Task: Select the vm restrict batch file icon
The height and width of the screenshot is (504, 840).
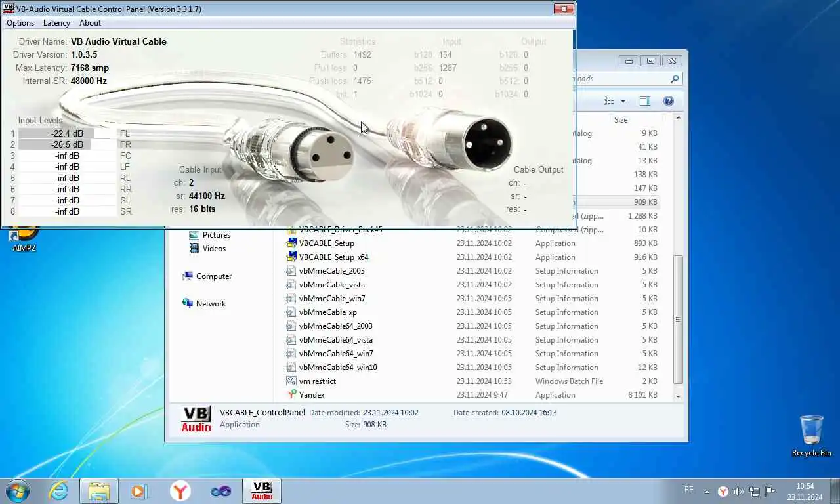Action: click(x=292, y=381)
